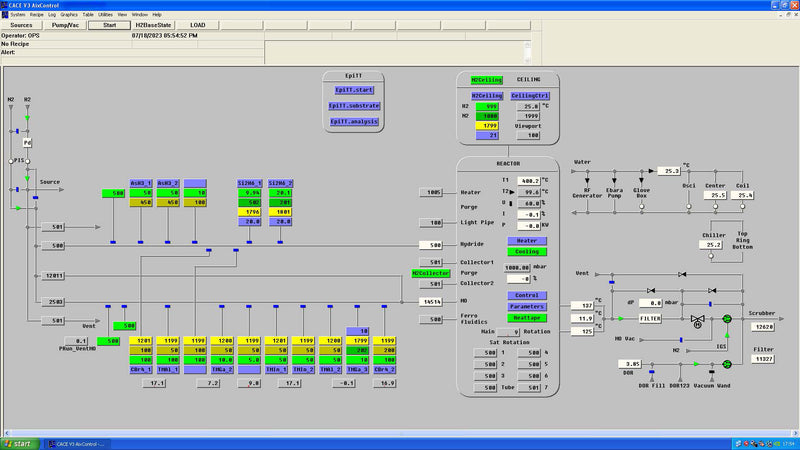Toggle the green Cooling indicator in Reactor
Image resolution: width=800 pixels, height=450 pixels.
[x=526, y=252]
